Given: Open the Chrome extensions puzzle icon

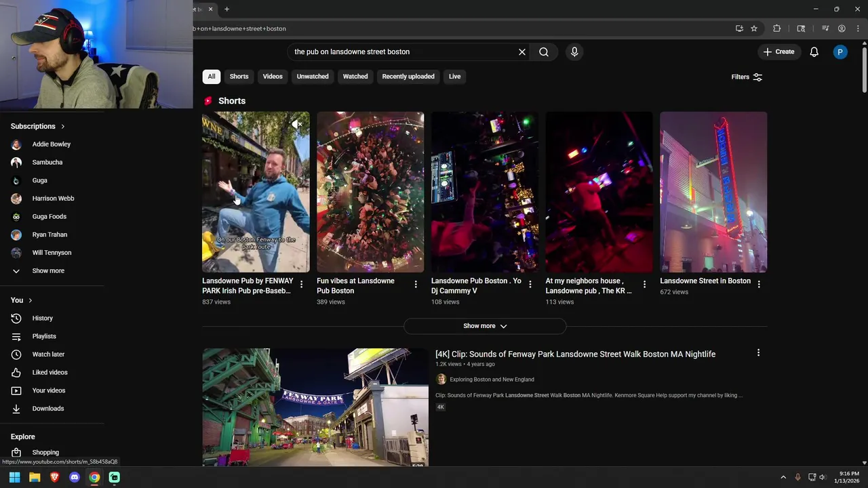Looking at the screenshot, I should [x=777, y=28].
